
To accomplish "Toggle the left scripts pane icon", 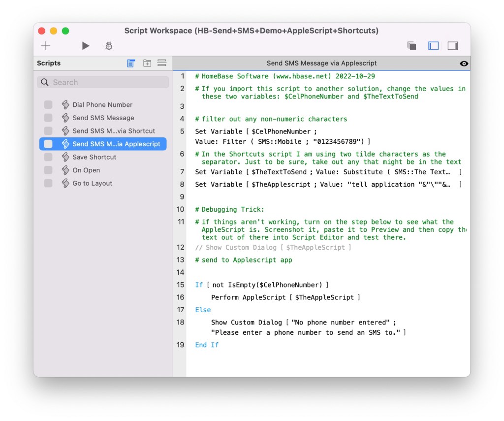I will click(x=433, y=46).
